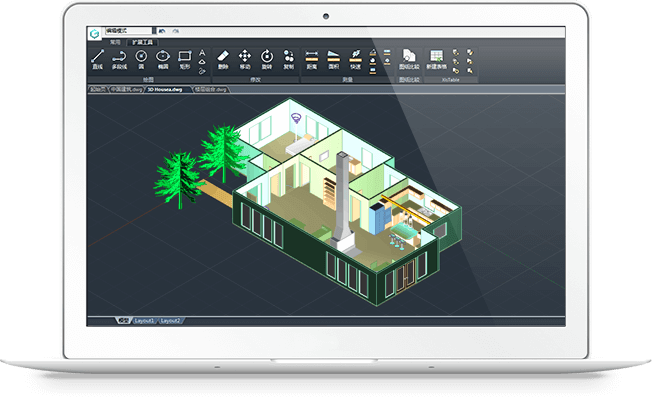
Task: Activate the Rectangle (矩形) tool
Action: click(x=185, y=59)
